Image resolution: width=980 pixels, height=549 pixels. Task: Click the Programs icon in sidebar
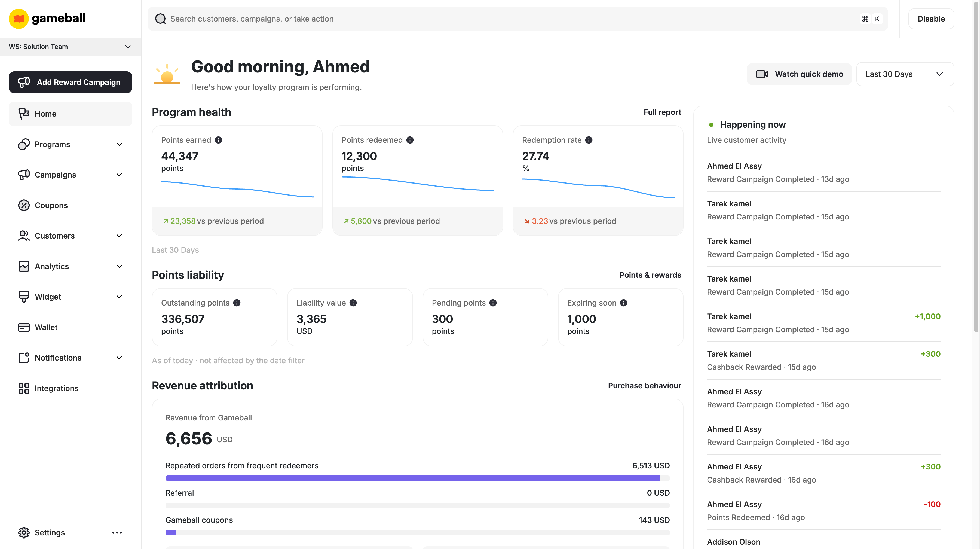[x=24, y=144]
